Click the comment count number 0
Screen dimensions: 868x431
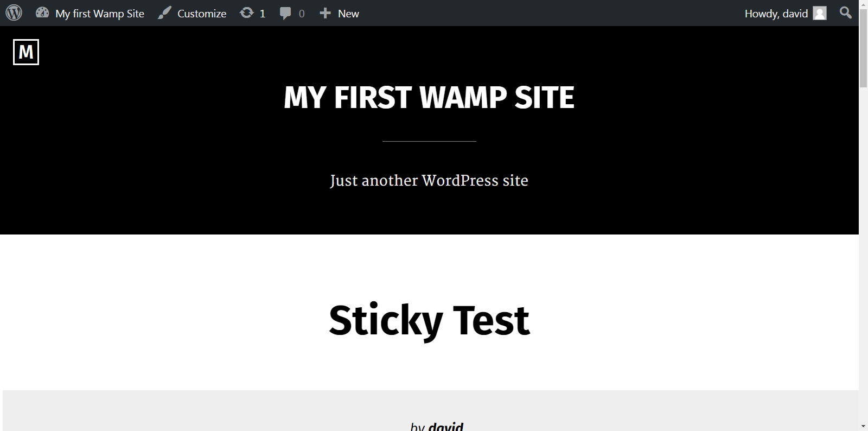pos(302,14)
